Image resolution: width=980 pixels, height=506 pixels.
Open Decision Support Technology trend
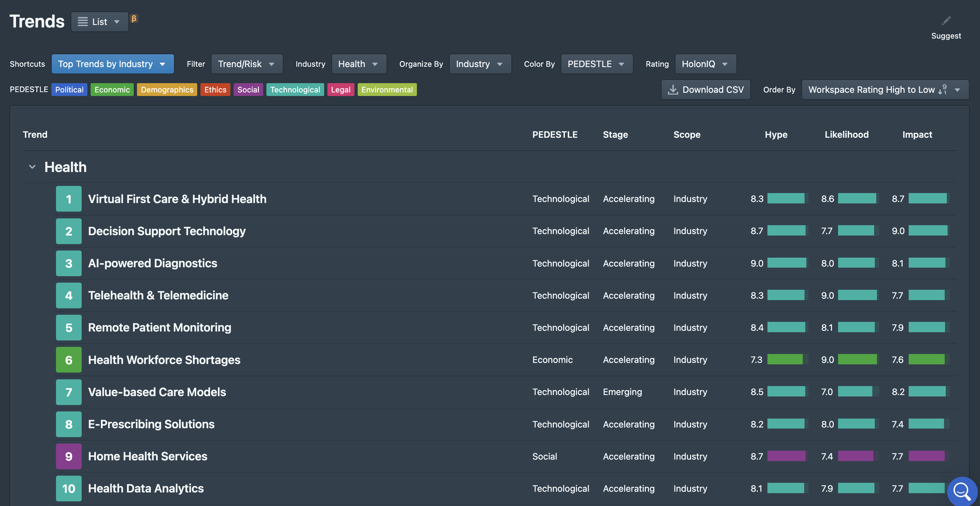(x=167, y=231)
